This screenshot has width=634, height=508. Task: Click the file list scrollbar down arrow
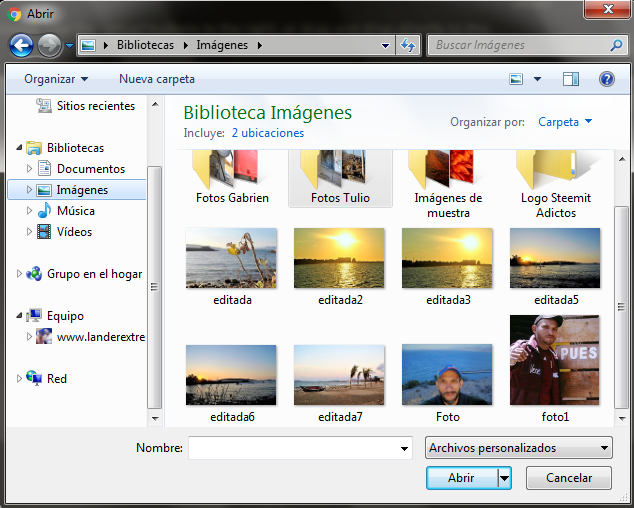click(621, 419)
